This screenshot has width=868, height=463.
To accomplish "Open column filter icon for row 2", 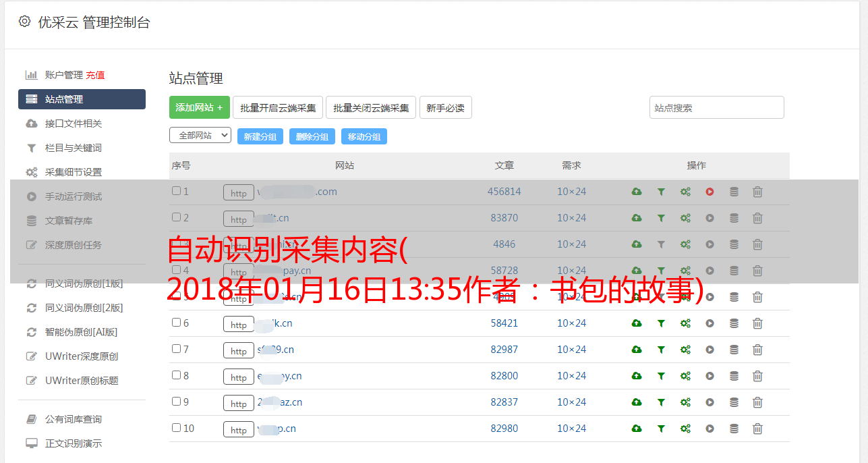I will (661, 218).
